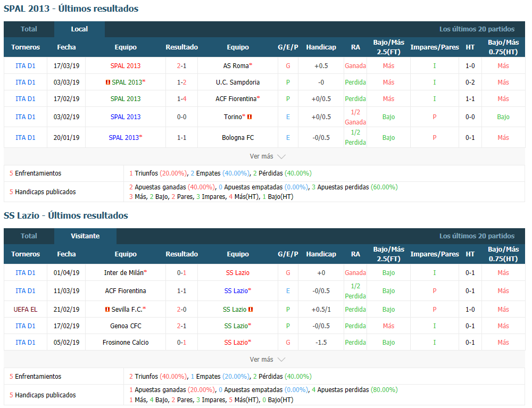The width and height of the screenshot is (532, 408).
Task: Click result 2-1 for SPAL vs AS Roma
Action: 182,66
